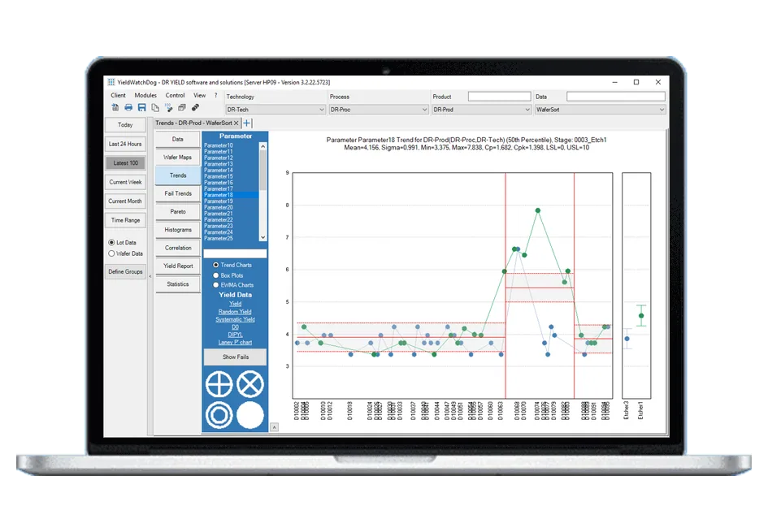Viewport: 768px width, 532px height.
Task: Click the Product text input field
Action: pyautogui.click(x=500, y=97)
